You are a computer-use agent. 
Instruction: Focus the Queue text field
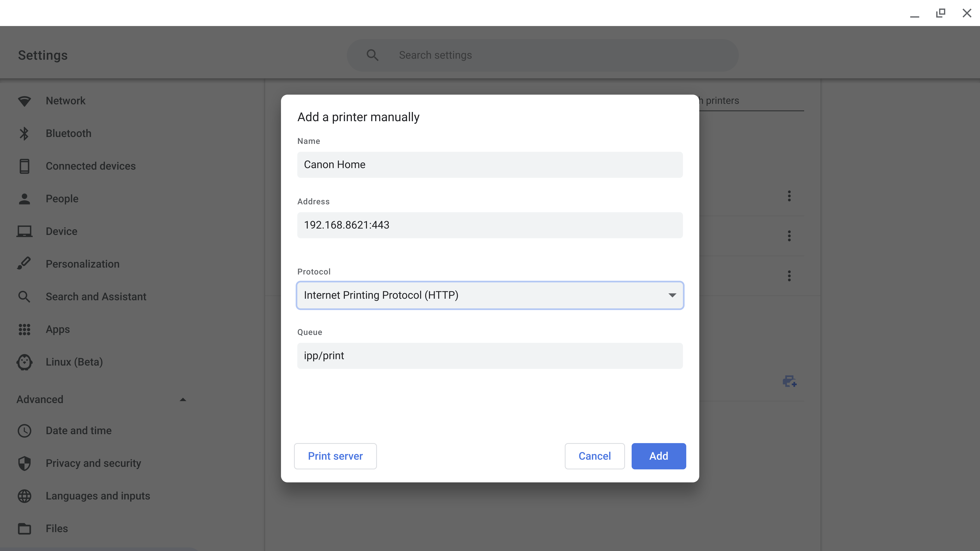point(490,356)
